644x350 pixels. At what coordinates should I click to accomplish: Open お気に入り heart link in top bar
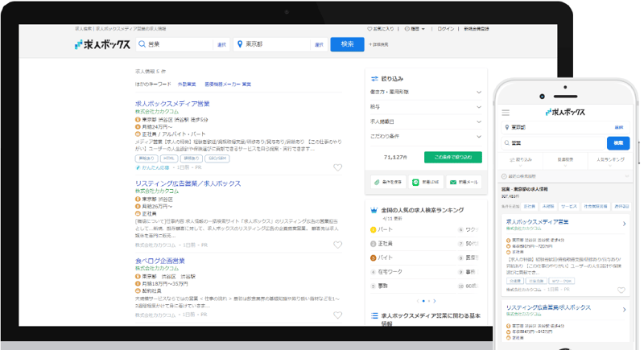coord(381,29)
